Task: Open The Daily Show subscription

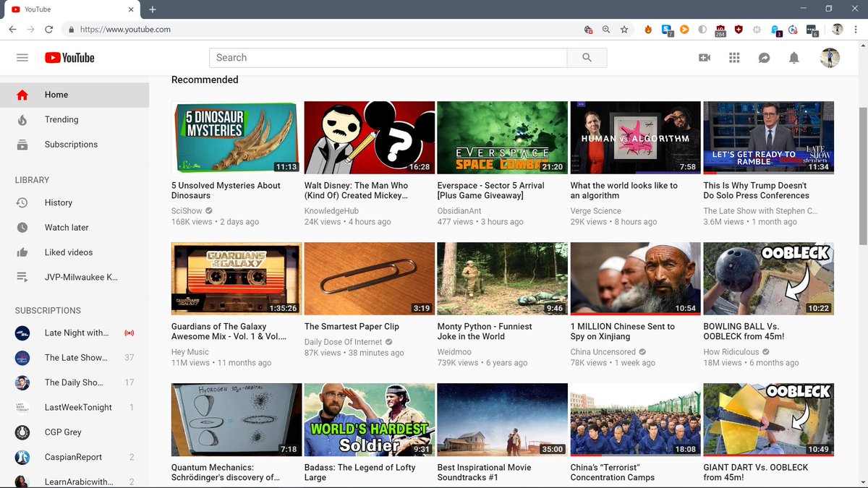Action: [x=75, y=382]
